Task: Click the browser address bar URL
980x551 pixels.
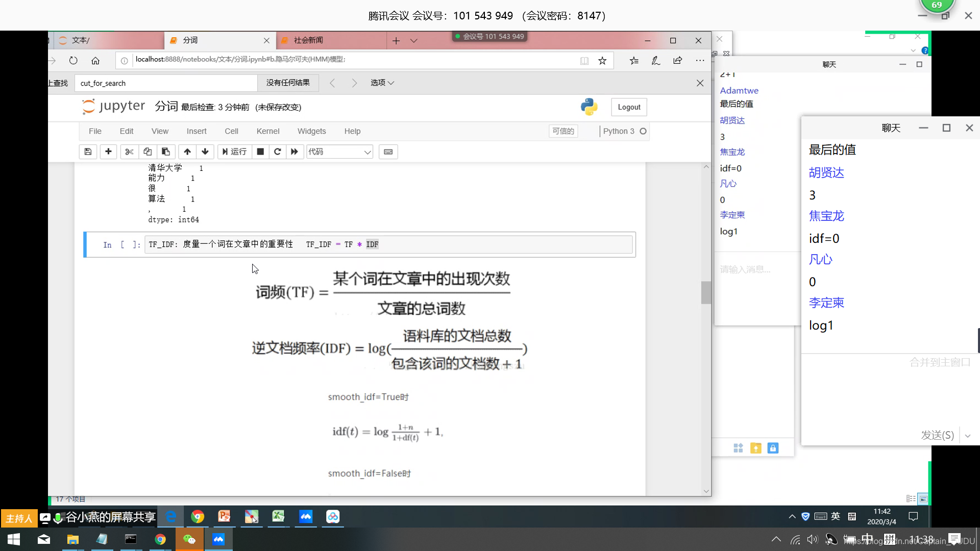Action: [240, 59]
